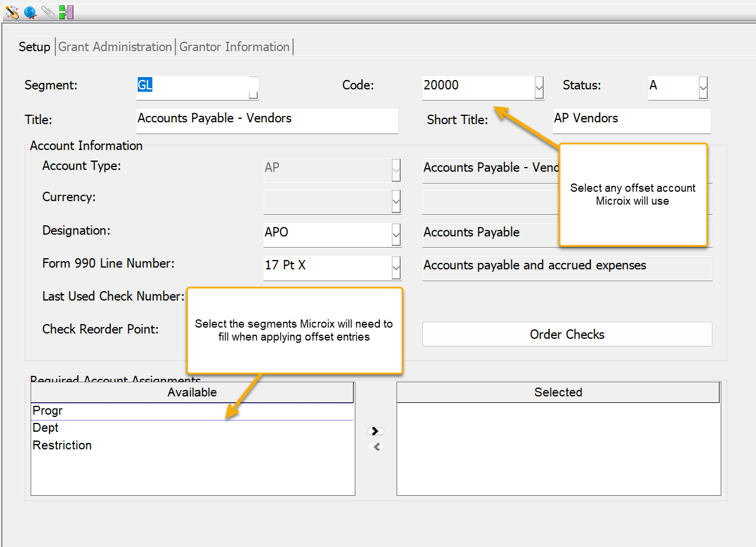The height and width of the screenshot is (547, 756).
Task: Expand the Form 990 Line Number dropdown
Action: 396,268
